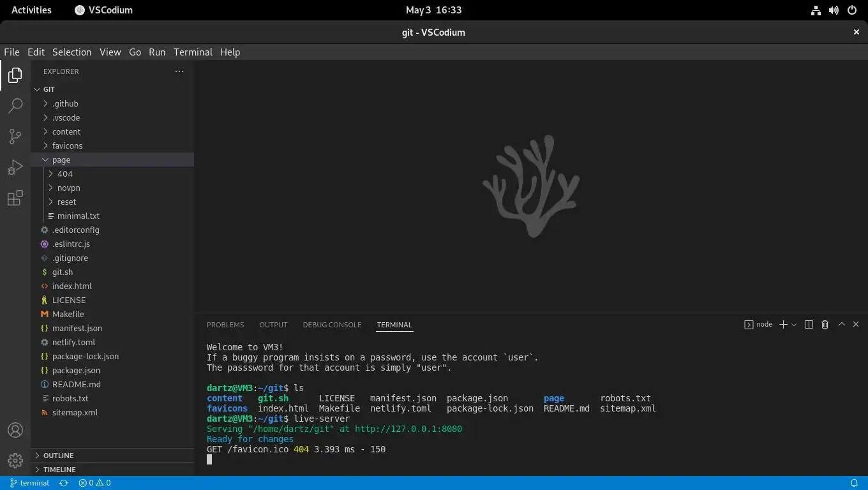Screen dimensions: 868x490
Task: Open the volume system tray icon
Action: coord(834,10)
